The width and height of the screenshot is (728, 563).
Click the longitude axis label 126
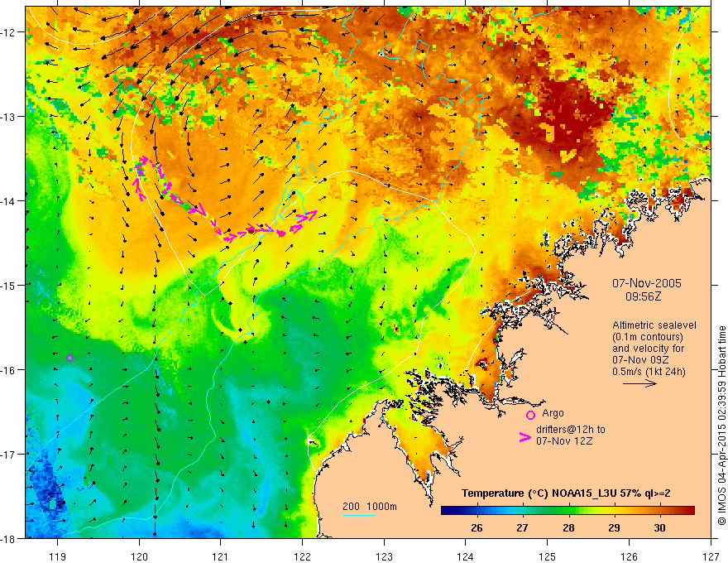tap(629, 556)
